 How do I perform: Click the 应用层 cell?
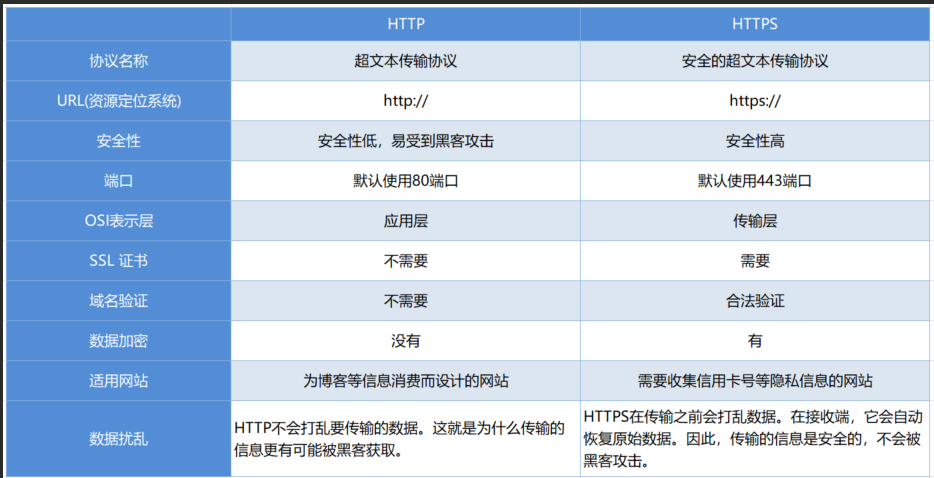click(x=405, y=221)
